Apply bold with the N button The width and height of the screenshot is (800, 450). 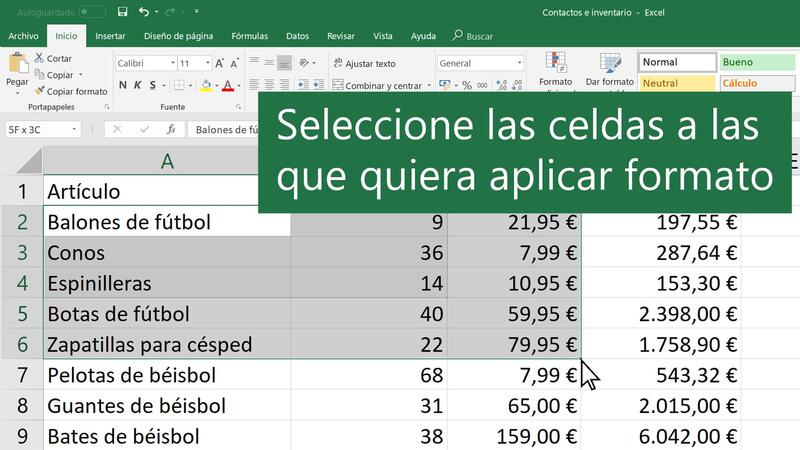(x=122, y=85)
